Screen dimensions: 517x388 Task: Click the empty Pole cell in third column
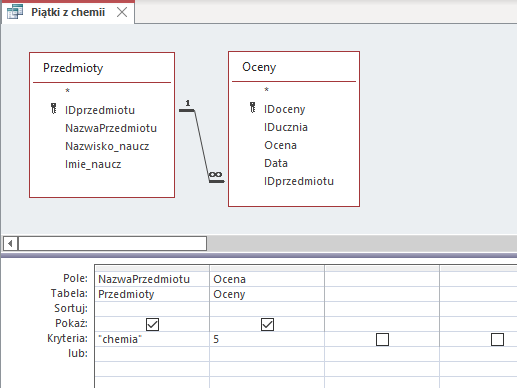[x=382, y=279]
